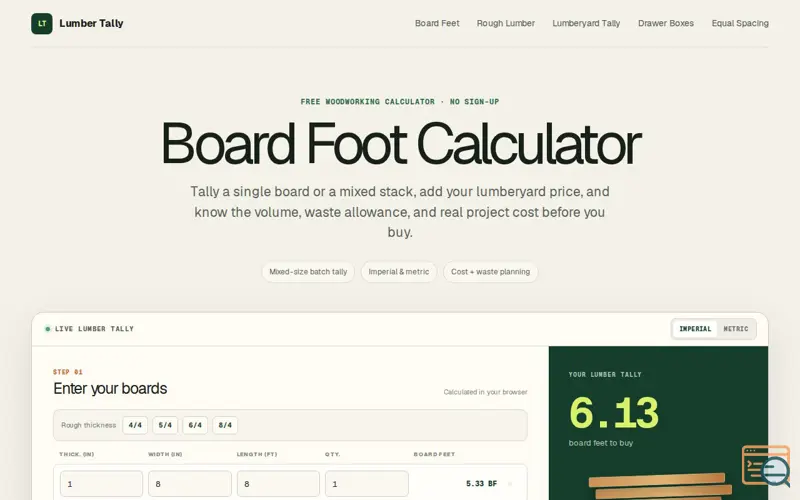Go to the Board Feet page
Screen dimensions: 800x500
437,23
